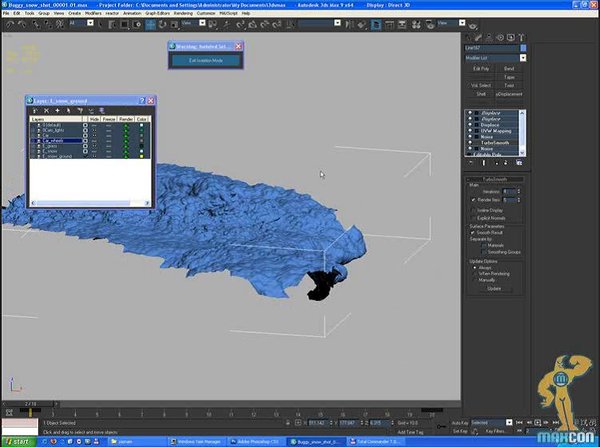This screenshot has height=447, width=600.
Task: Open the Rendering menu
Action: [183, 13]
